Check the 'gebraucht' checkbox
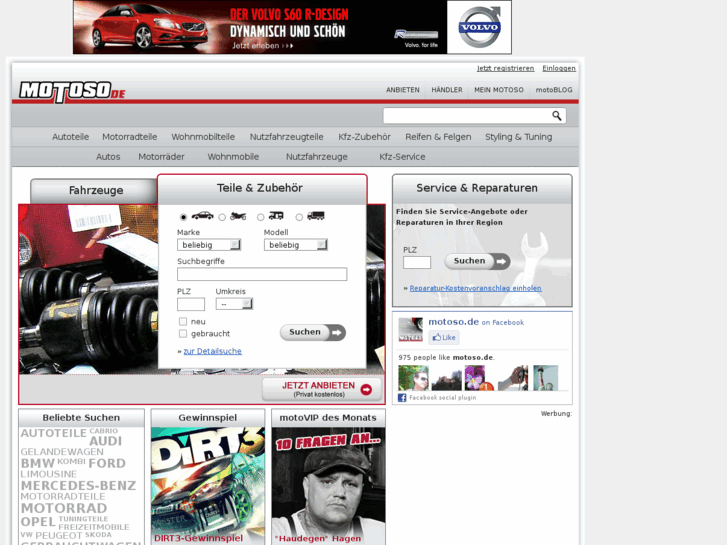Image resolution: width=727 pixels, height=545 pixels. click(183, 333)
